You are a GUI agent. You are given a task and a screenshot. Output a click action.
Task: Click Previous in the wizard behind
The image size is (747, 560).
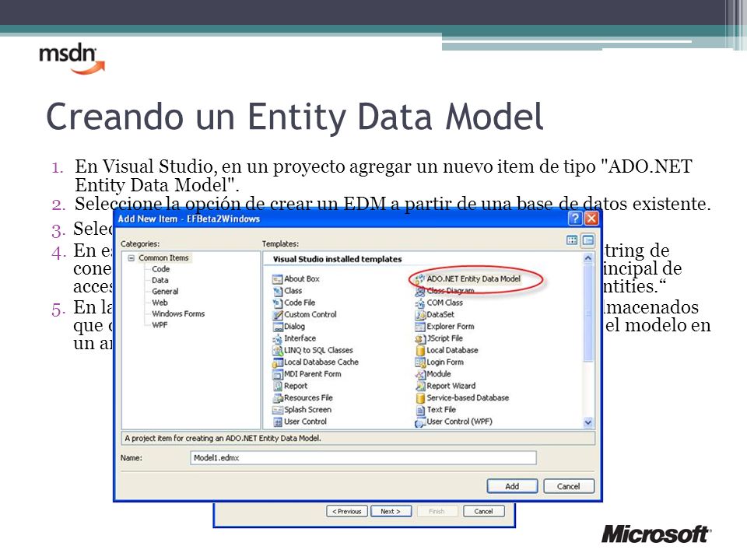[x=347, y=512]
